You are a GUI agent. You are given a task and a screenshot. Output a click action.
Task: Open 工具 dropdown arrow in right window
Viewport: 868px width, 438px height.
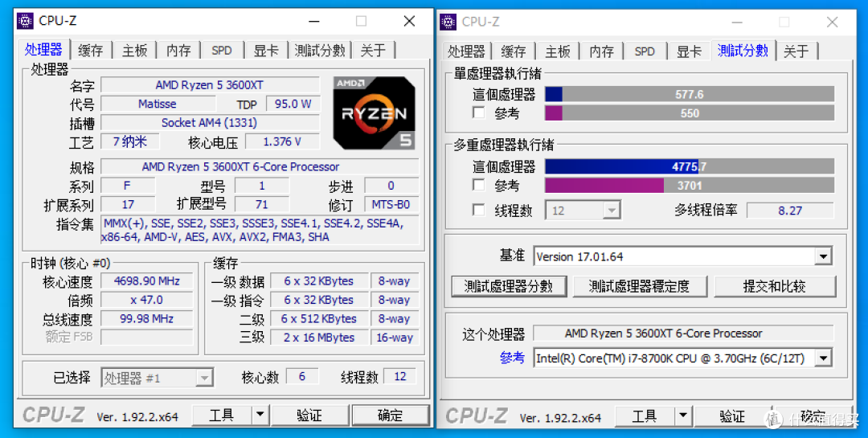[x=683, y=415]
